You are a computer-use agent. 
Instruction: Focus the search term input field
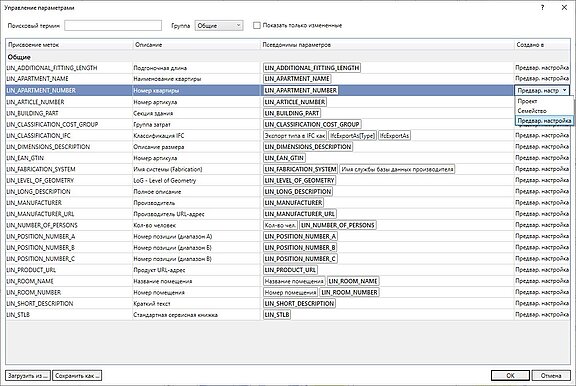point(113,25)
